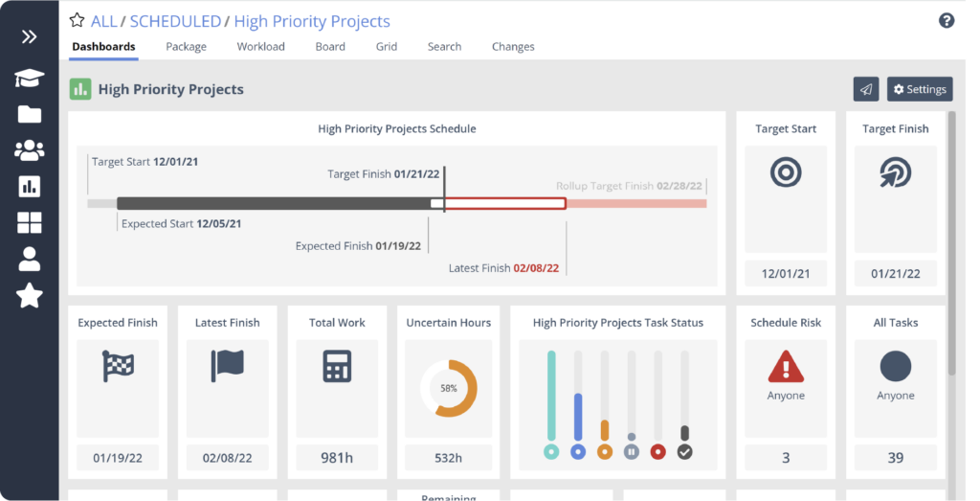Click the help question mark icon

tap(947, 21)
